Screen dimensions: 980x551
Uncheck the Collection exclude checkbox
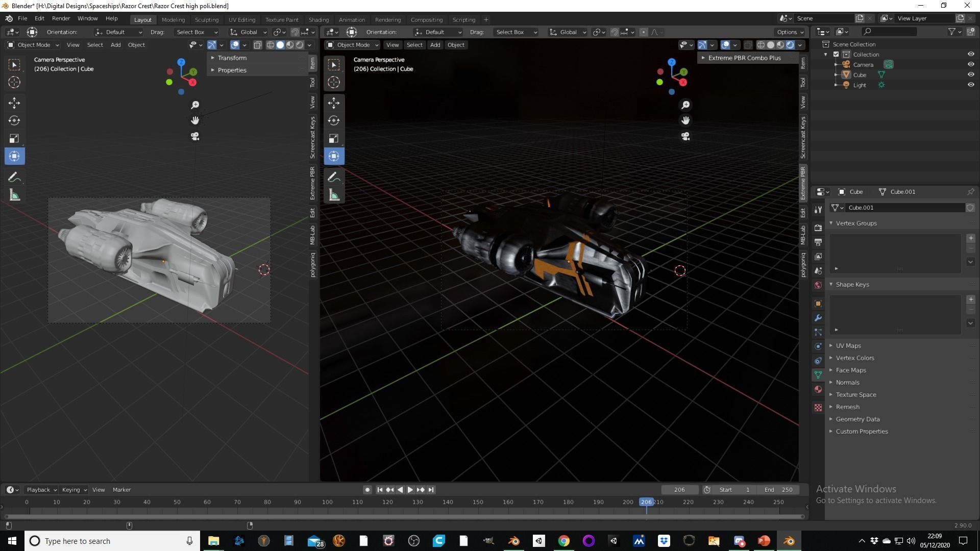tap(836, 54)
